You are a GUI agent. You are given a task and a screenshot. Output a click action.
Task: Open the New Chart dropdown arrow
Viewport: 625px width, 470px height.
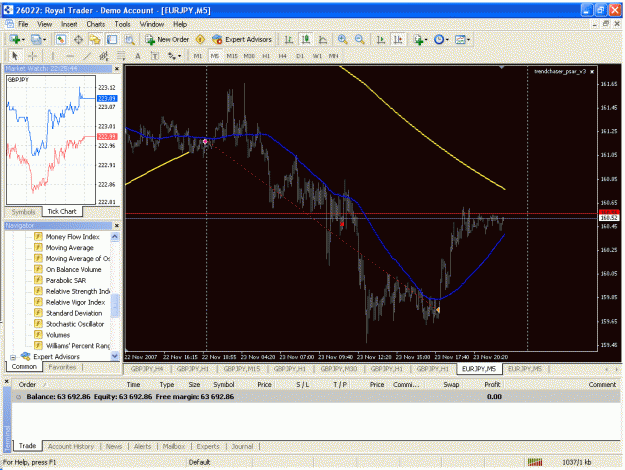click(x=23, y=39)
